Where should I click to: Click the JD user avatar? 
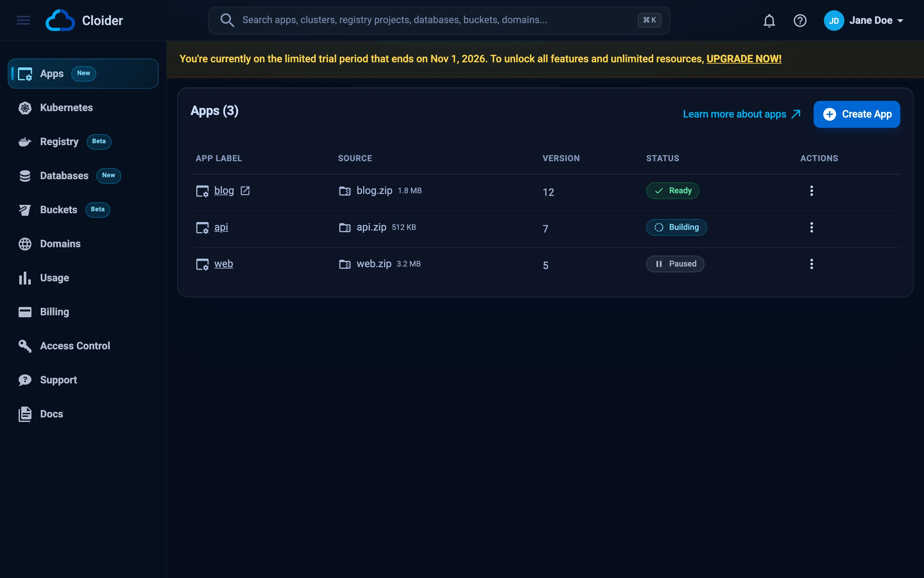click(834, 21)
